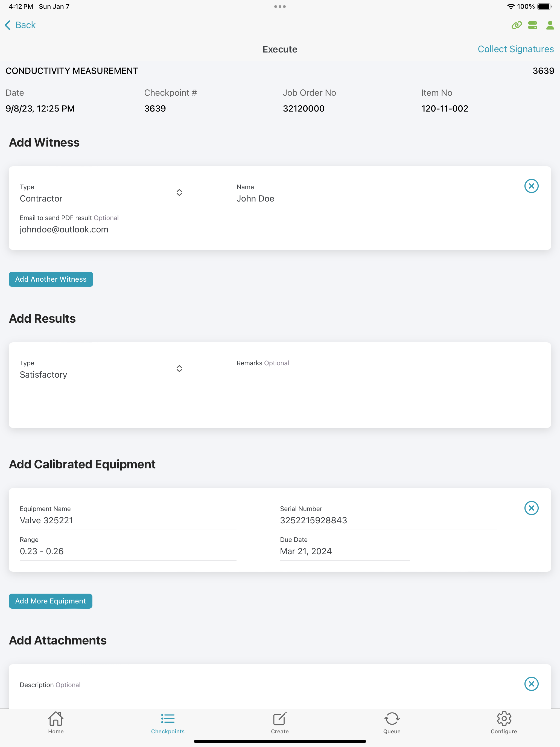
Task: Open the user profile icon
Action: [550, 25]
